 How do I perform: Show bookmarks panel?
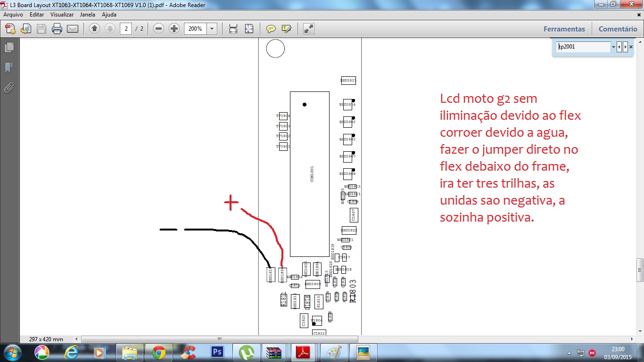(x=9, y=67)
